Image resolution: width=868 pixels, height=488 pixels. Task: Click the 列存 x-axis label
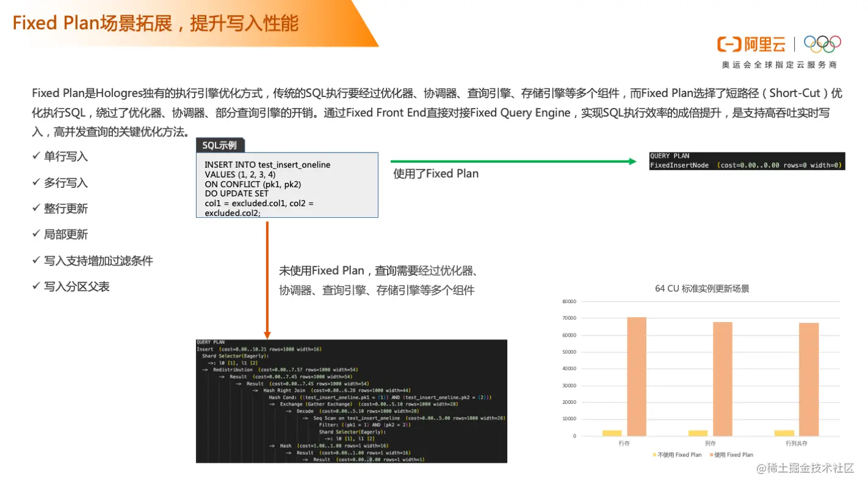pos(710,443)
